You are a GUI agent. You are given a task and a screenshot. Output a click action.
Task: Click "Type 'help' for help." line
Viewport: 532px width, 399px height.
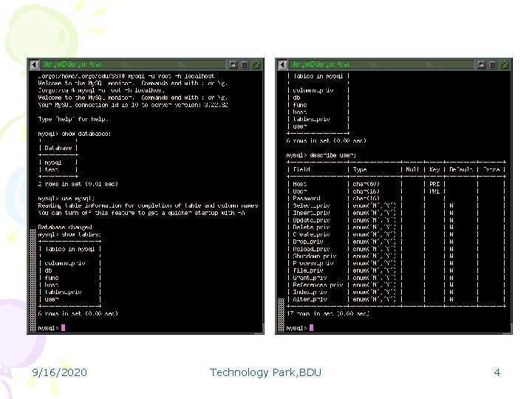tap(73, 119)
